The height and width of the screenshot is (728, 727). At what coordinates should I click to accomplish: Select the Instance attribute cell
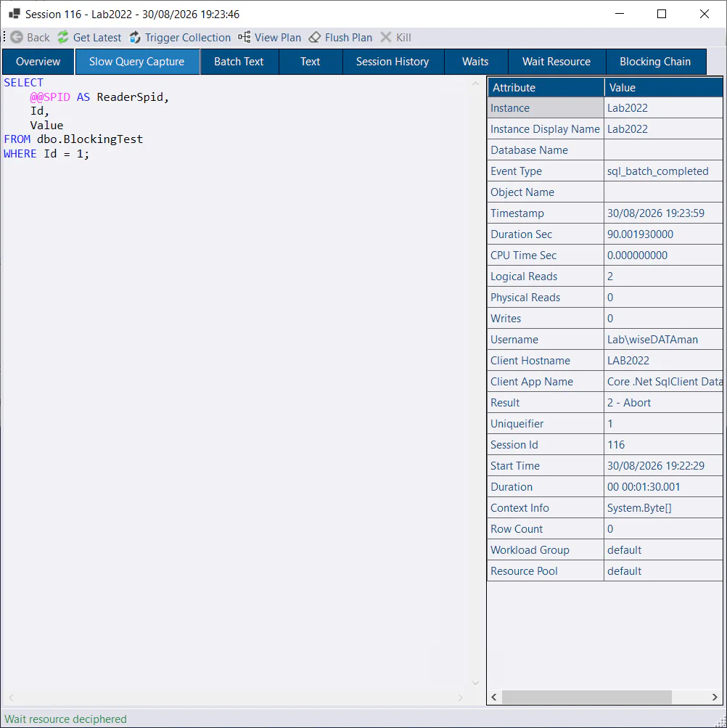546,107
